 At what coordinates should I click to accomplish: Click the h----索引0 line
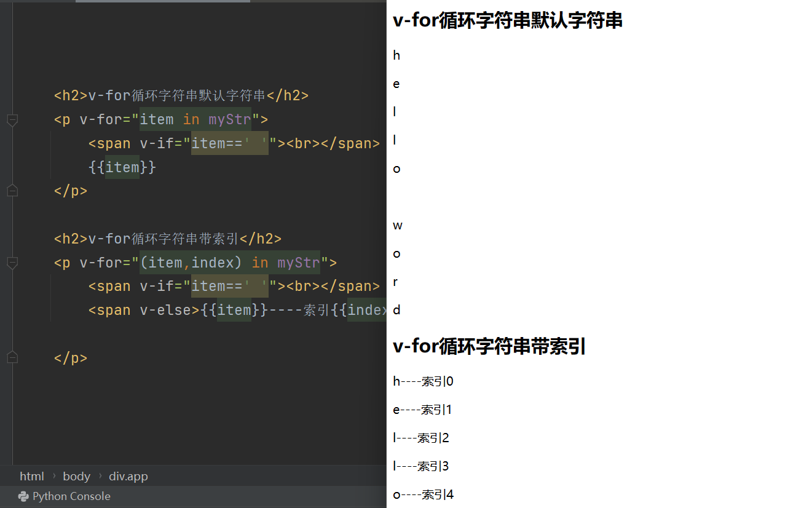pyautogui.click(x=424, y=381)
